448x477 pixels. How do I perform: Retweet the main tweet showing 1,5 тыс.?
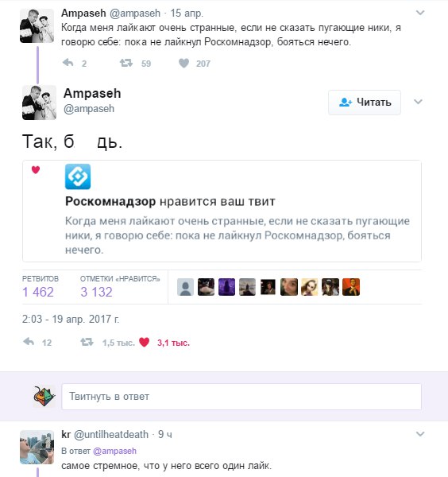click(87, 342)
